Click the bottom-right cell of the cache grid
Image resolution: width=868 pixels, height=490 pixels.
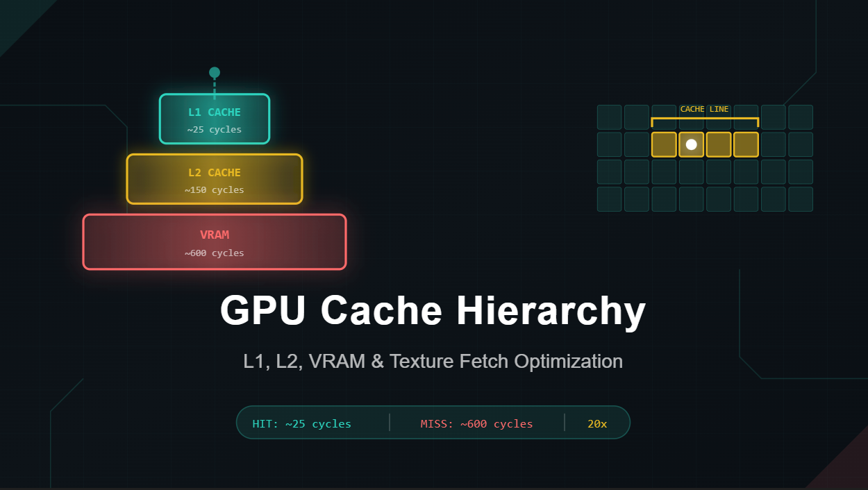click(x=800, y=199)
